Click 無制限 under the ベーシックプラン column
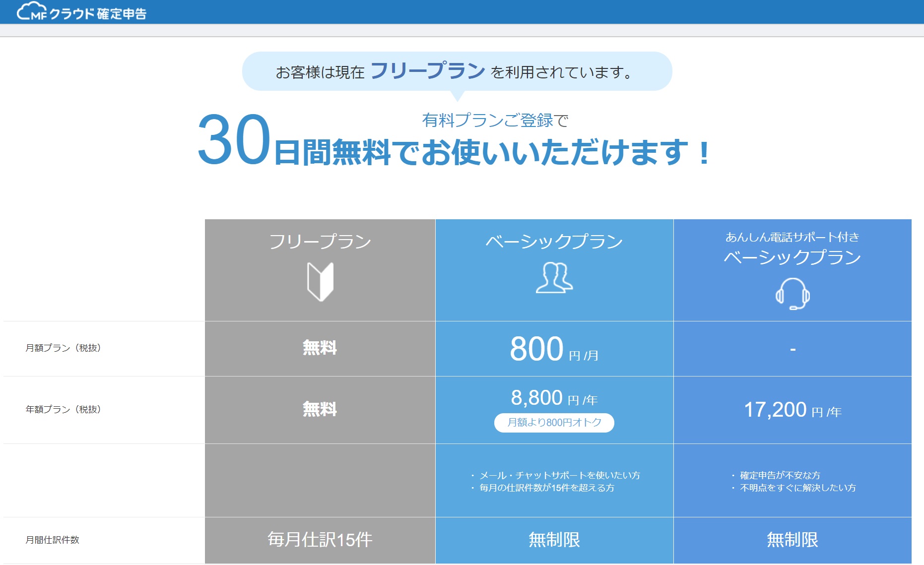This screenshot has height=565, width=924. 554,540
